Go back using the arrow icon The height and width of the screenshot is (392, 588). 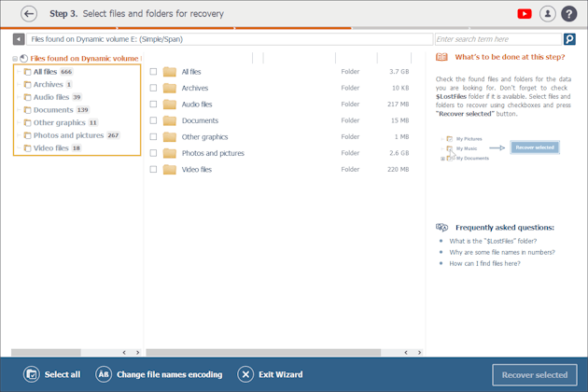[29, 14]
